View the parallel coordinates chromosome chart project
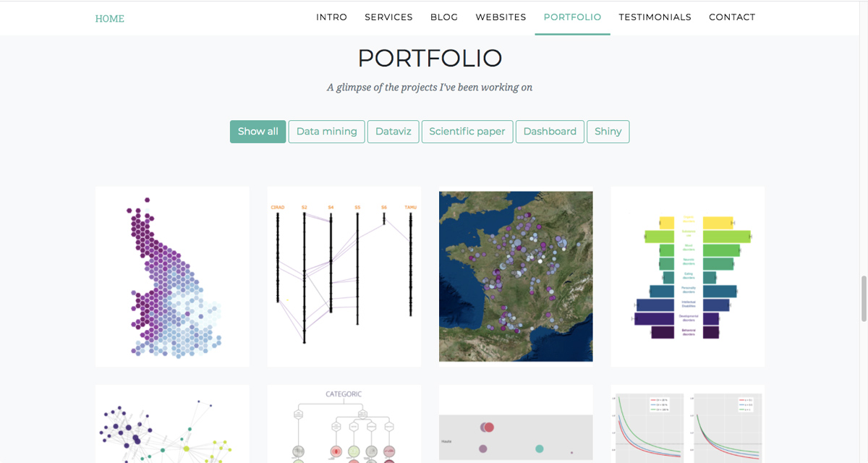Viewport: 868px width, 463px height. click(x=344, y=276)
